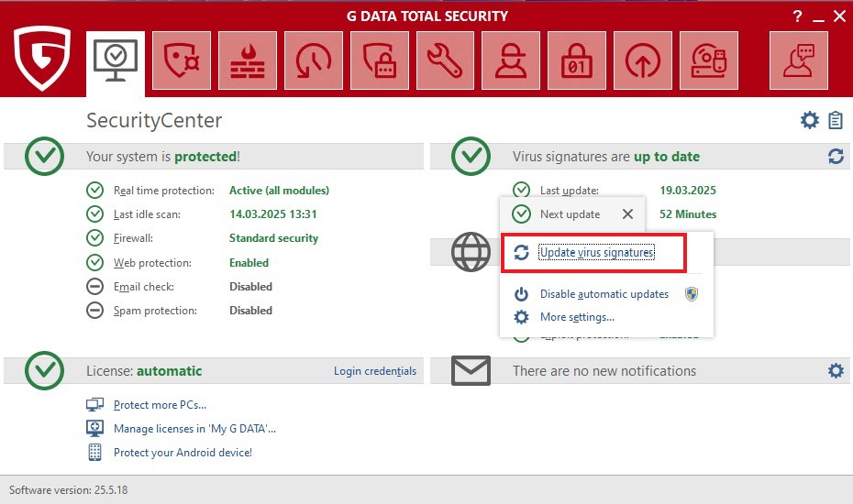This screenshot has height=504, width=853.
Task: Click Real time protection row
Action: pos(208,191)
